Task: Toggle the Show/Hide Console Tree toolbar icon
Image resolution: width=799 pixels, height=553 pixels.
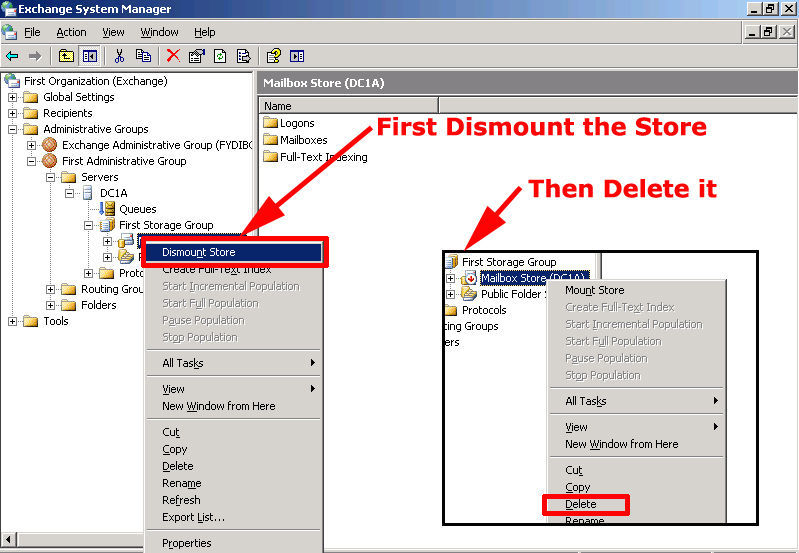Action: 90,56
